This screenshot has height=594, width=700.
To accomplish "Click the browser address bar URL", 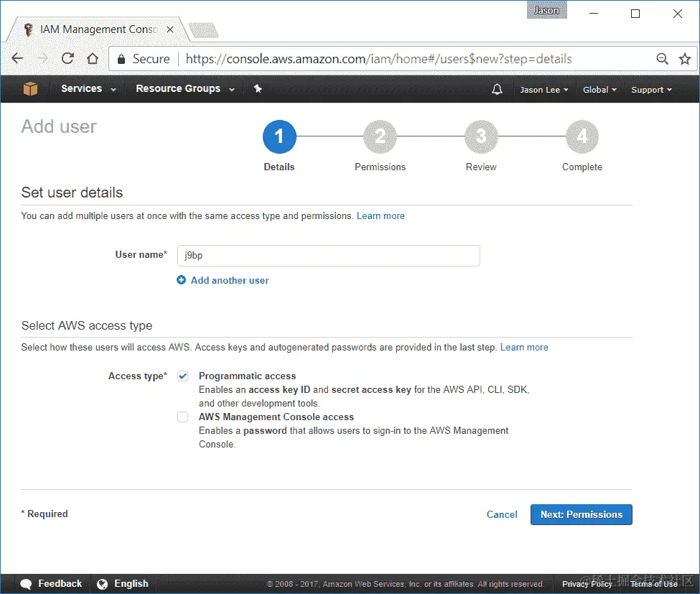I will [378, 59].
